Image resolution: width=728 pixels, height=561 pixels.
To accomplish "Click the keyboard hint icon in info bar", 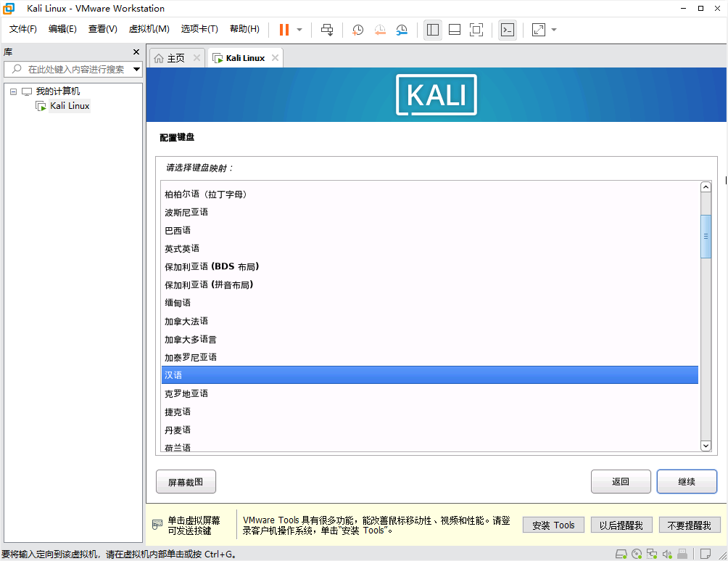I will pyautogui.click(x=157, y=525).
